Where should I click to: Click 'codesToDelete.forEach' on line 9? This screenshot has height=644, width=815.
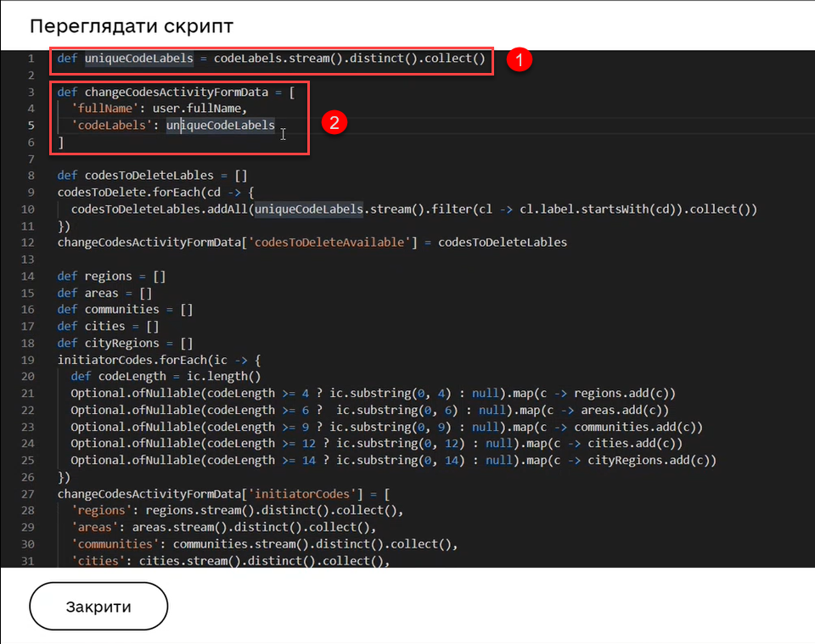[129, 192]
